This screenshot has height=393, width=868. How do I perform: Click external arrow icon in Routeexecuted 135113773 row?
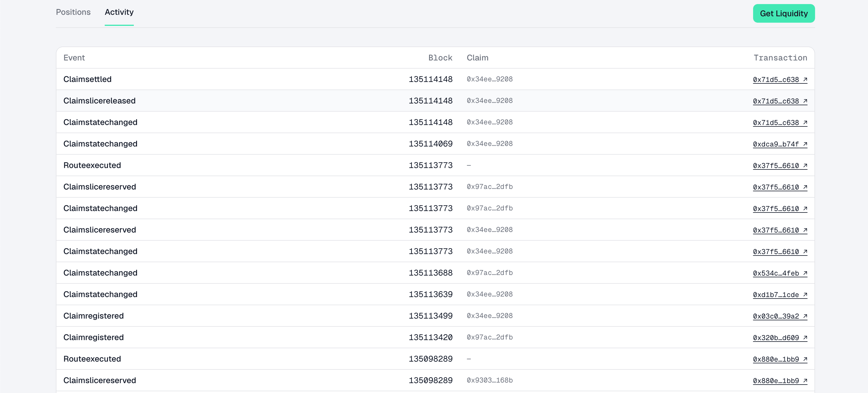[805, 166]
